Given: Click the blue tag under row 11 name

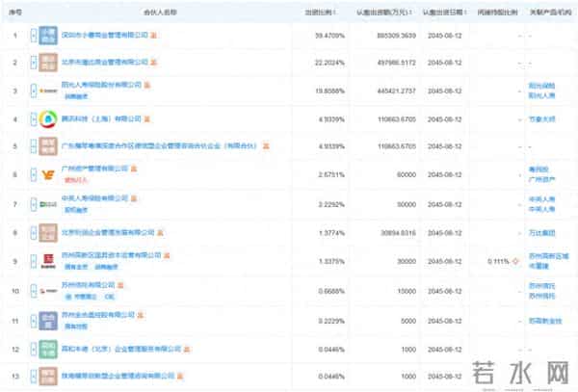Looking at the screenshot, I should (76, 327).
